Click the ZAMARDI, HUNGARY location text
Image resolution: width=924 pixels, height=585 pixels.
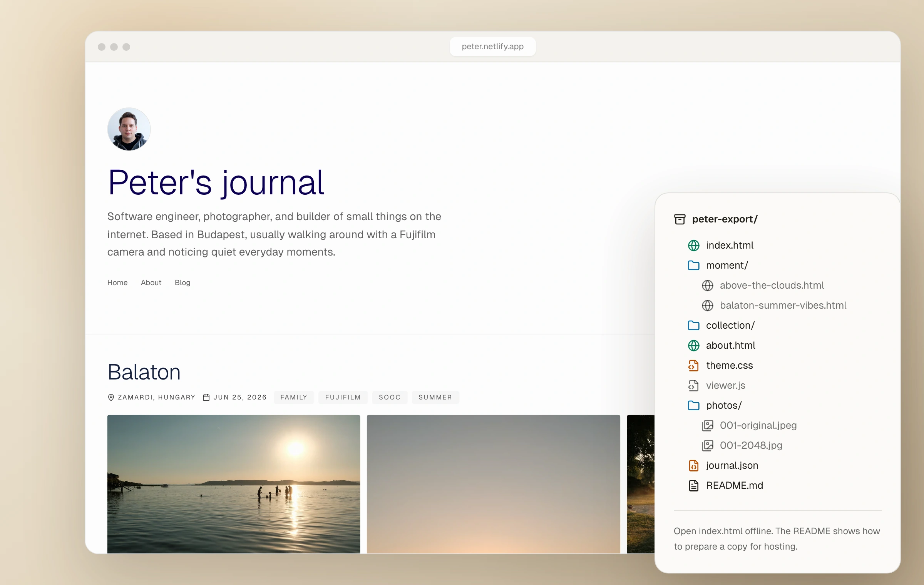[157, 398]
